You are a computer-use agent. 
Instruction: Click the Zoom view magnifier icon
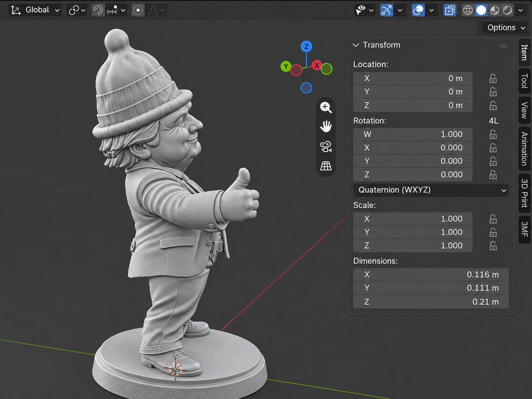tap(326, 107)
